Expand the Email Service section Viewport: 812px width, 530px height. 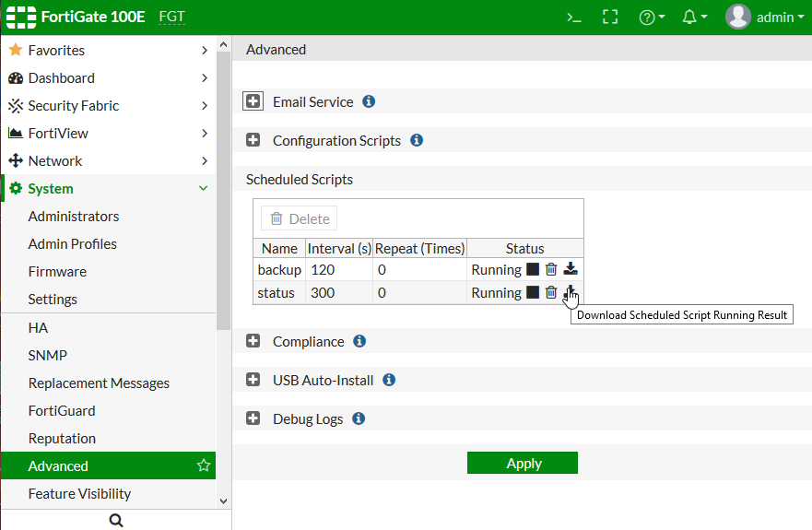(253, 102)
